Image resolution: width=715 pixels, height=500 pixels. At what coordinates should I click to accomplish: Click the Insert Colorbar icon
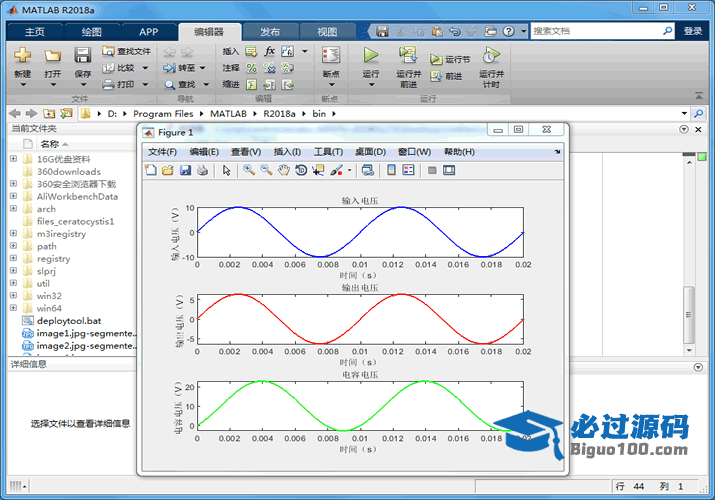[391, 170]
